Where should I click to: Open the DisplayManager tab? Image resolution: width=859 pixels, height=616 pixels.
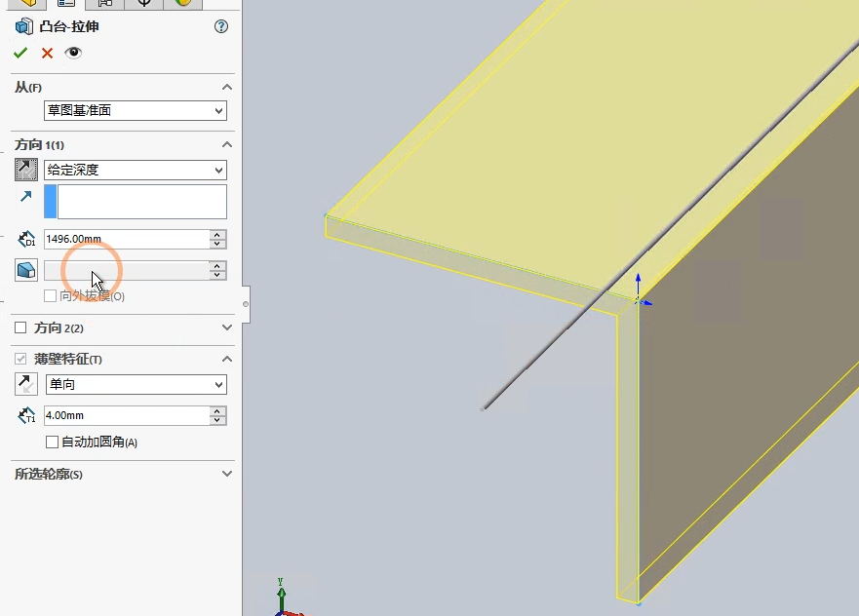click(x=182, y=3)
